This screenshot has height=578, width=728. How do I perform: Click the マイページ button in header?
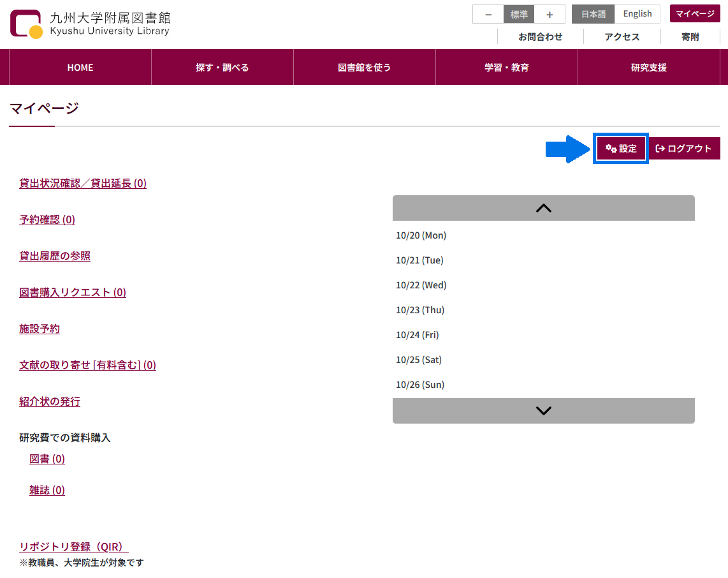[694, 13]
